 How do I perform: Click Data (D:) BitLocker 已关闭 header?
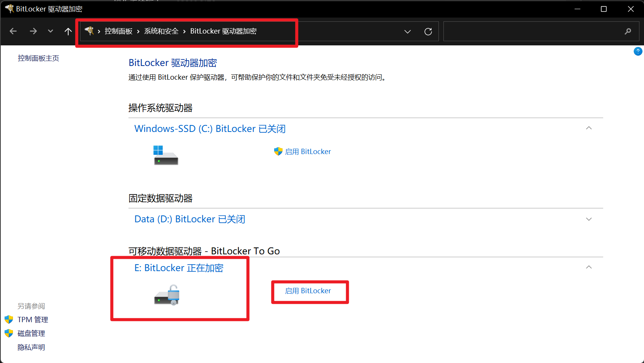[x=190, y=219]
